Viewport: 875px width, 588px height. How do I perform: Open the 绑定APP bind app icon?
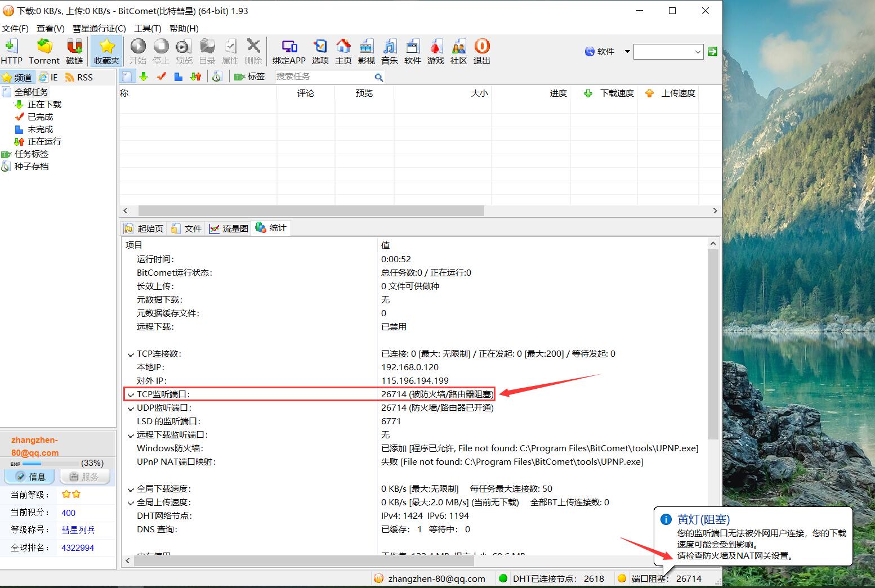tap(289, 52)
